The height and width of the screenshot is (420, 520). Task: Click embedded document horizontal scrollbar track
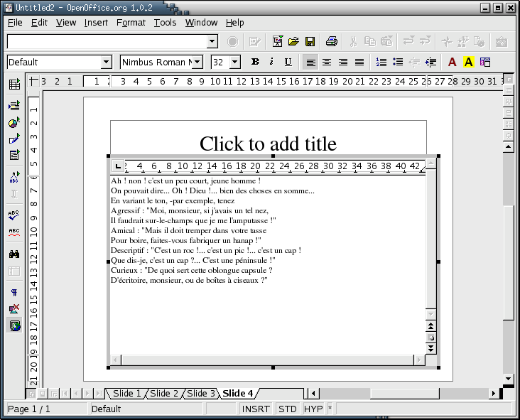[x=268, y=360]
